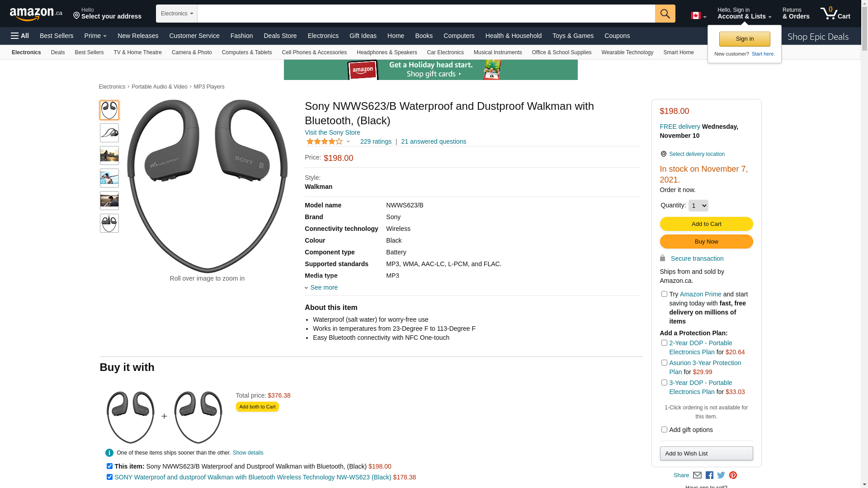
Task: Check the Amazon Prime trial checkbox
Action: (x=664, y=294)
